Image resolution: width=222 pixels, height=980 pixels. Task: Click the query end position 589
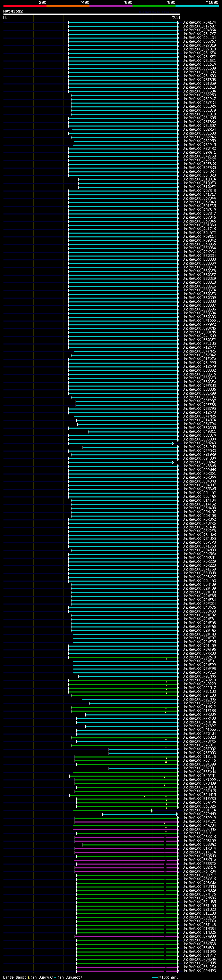pos(175,17)
